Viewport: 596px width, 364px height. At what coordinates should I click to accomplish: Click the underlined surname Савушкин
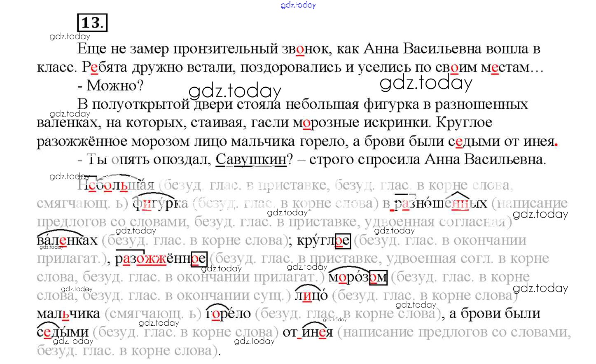click(x=251, y=160)
